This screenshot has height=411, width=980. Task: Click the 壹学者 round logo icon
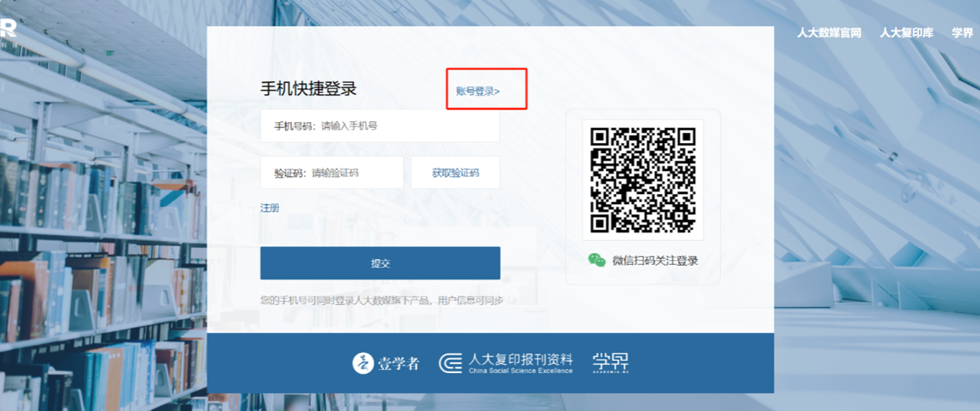point(363,363)
